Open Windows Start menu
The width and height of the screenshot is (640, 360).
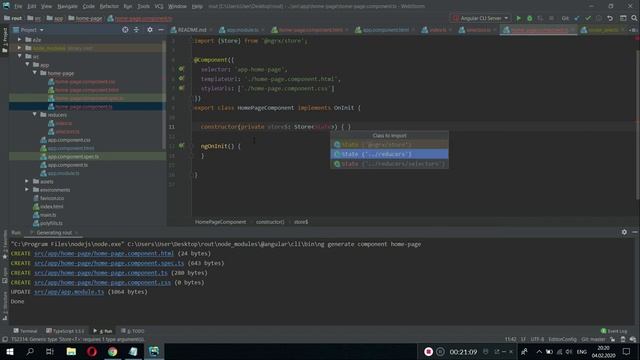10,351
